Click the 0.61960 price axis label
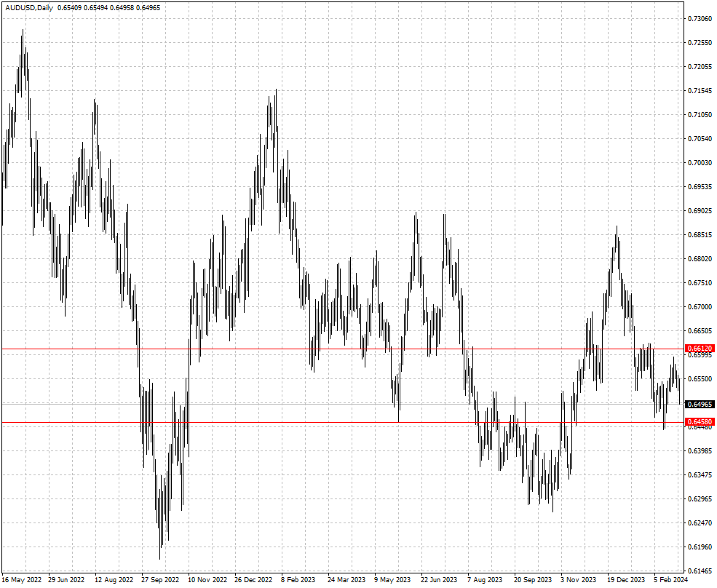This screenshot has height=588, width=717. (700, 547)
